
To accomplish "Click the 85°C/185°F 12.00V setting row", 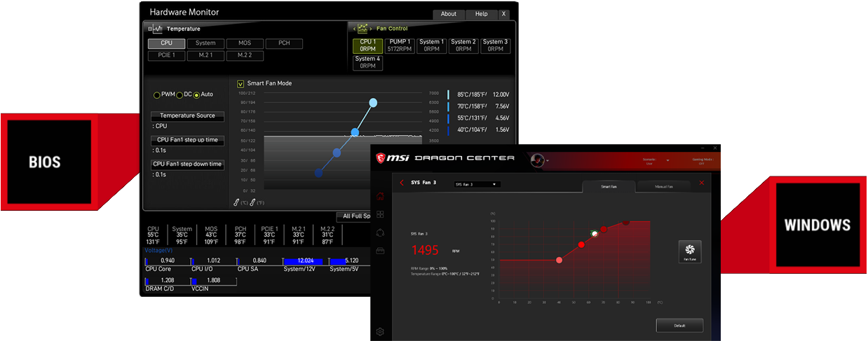I will pyautogui.click(x=479, y=95).
